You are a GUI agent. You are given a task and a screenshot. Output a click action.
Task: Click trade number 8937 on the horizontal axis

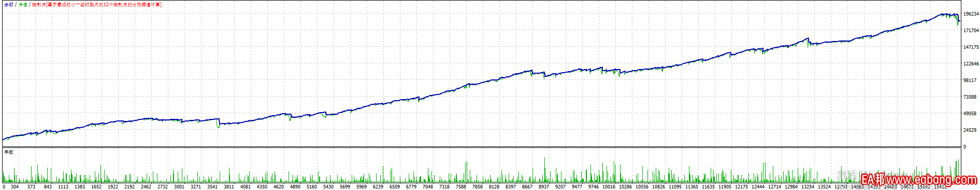544,186
